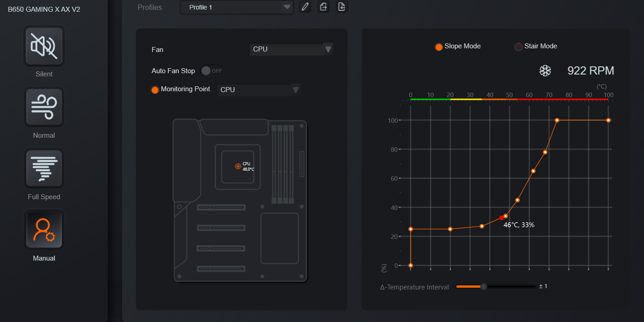The height and width of the screenshot is (322, 644).
Task: Select Stair Mode radio button
Action: (x=519, y=47)
